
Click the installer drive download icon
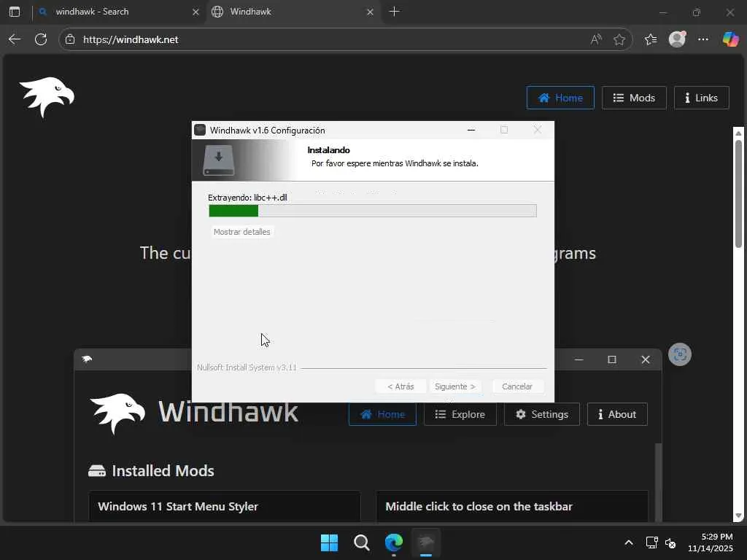[x=219, y=160]
